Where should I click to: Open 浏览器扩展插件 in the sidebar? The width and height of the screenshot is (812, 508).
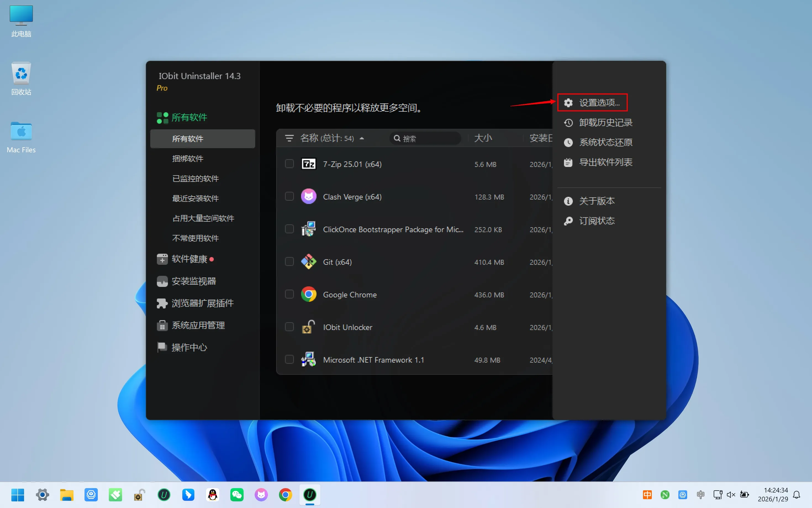(202, 303)
